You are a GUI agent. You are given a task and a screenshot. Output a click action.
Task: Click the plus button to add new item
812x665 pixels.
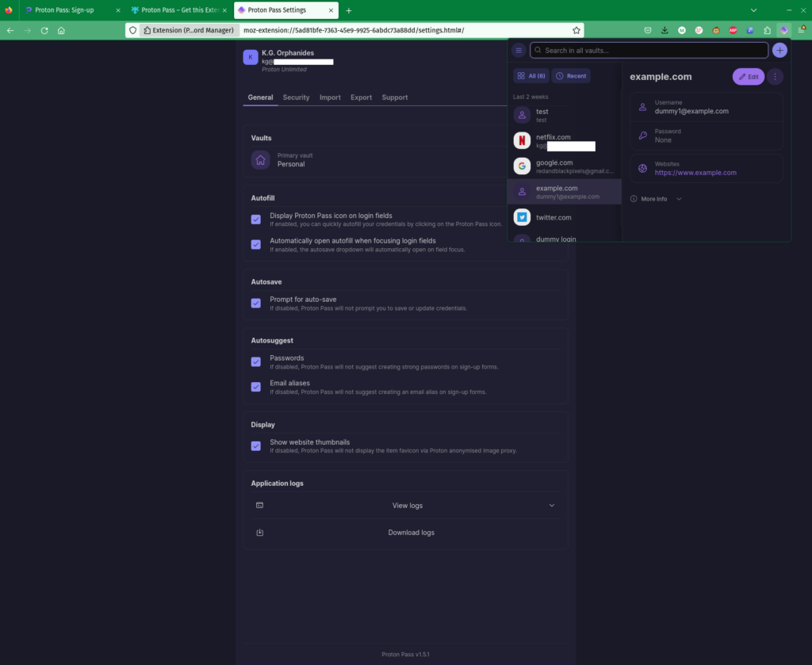click(779, 50)
